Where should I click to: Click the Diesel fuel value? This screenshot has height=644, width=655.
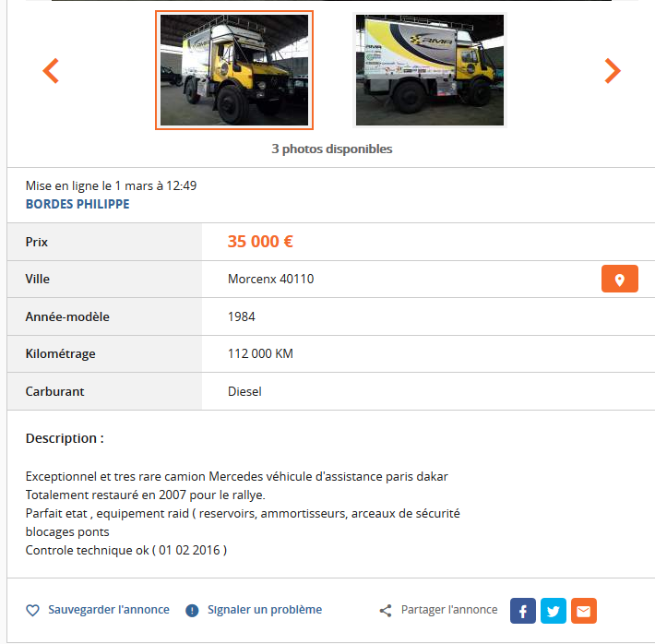(x=244, y=391)
